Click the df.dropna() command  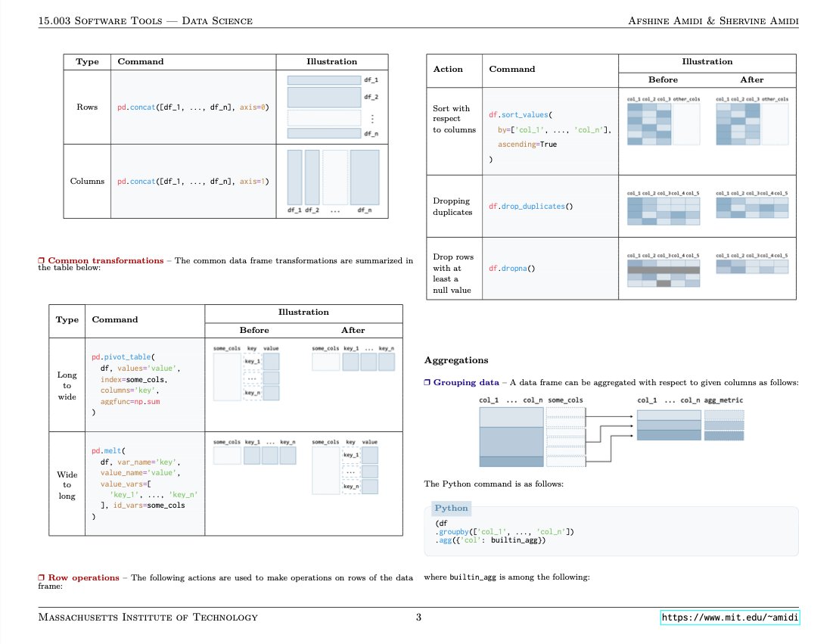pyautogui.click(x=512, y=268)
